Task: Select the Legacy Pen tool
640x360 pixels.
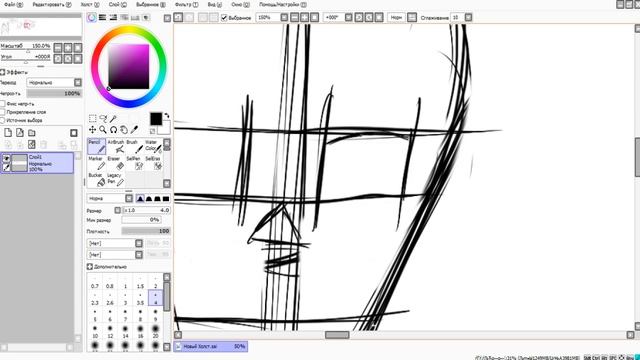Action: 116,179
